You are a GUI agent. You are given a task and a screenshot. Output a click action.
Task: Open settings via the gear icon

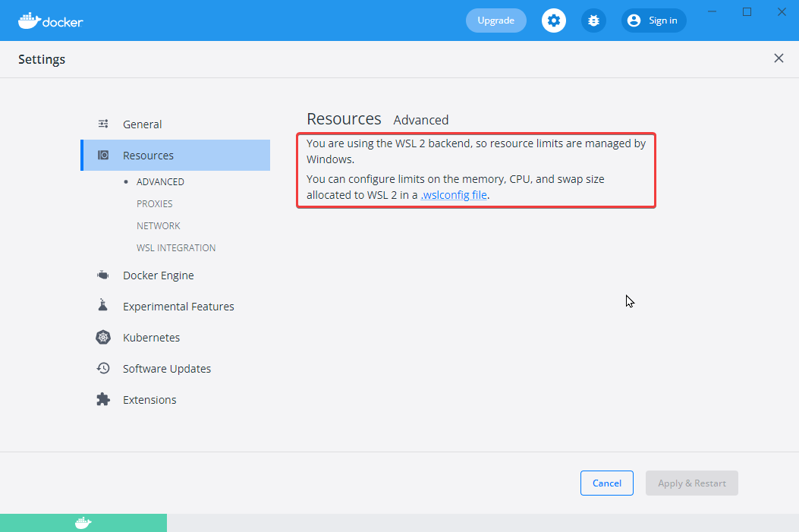(554, 20)
